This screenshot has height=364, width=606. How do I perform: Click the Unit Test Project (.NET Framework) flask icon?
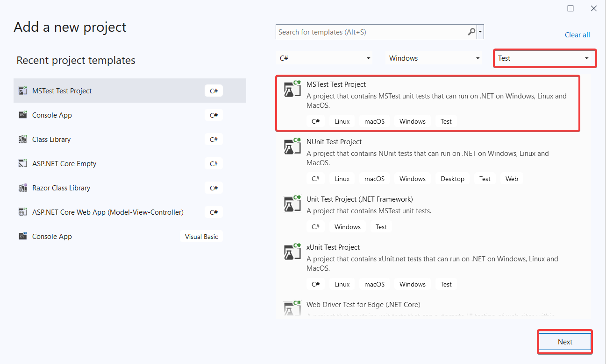[x=292, y=203]
